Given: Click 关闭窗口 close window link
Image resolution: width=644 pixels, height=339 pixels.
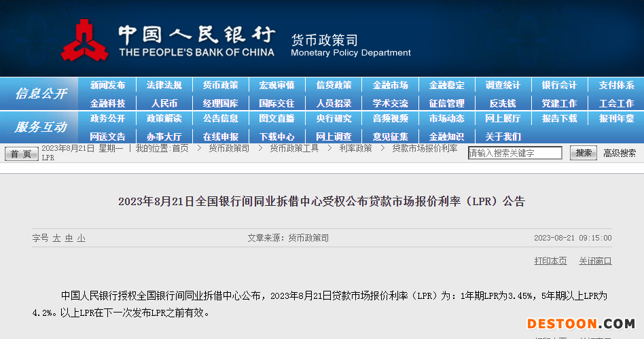Looking at the screenshot, I should (x=595, y=261).
